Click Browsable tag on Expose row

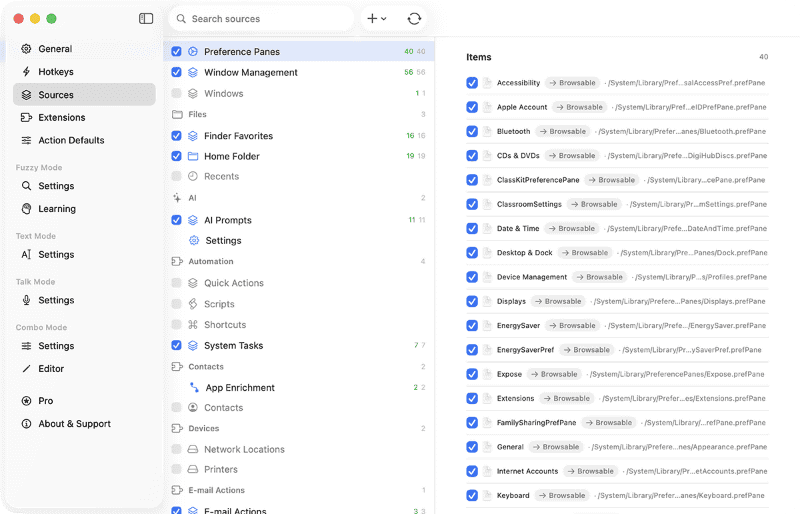pyautogui.click(x=554, y=374)
